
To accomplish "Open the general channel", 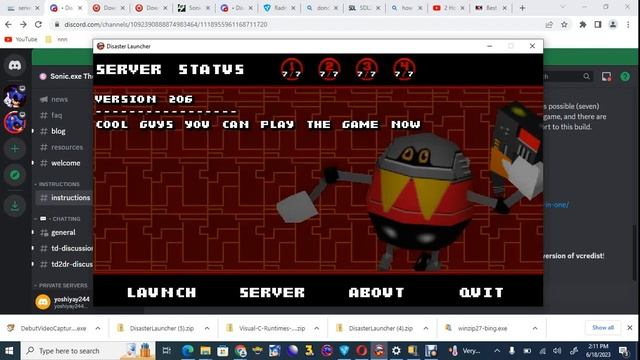I will (63, 232).
